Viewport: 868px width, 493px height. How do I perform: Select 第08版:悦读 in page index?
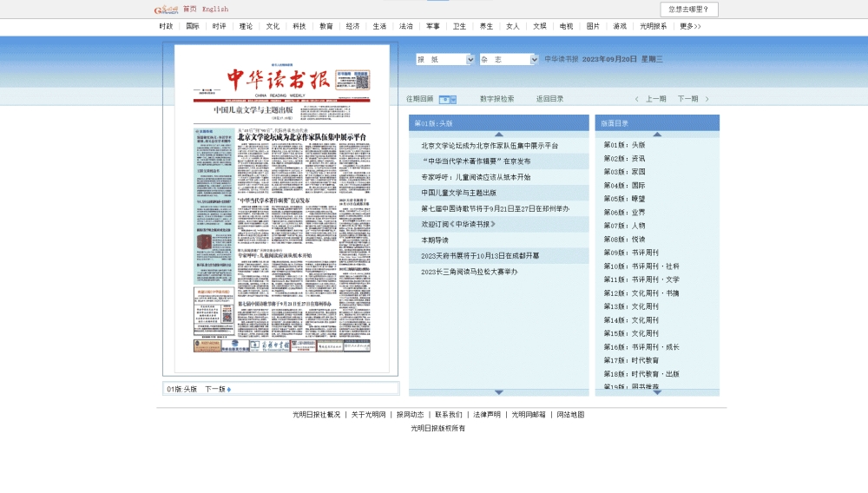click(x=624, y=240)
